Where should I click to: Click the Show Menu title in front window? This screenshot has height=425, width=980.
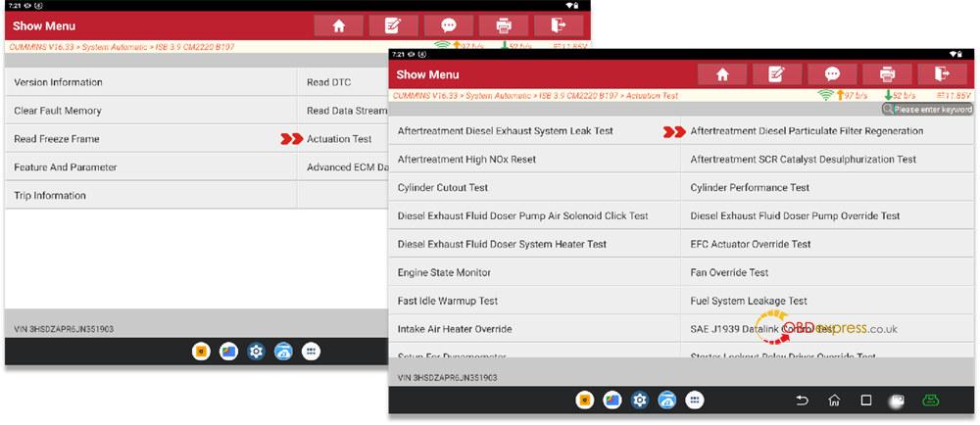(x=427, y=74)
